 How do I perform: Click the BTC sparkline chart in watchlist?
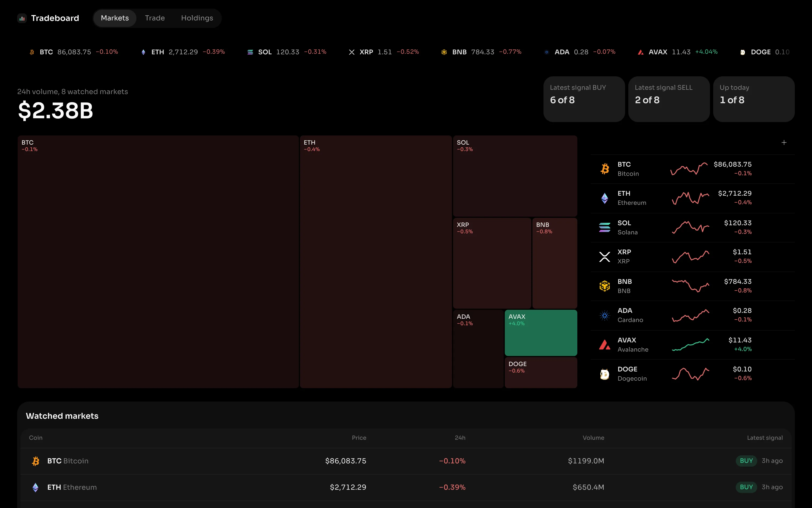point(689,169)
